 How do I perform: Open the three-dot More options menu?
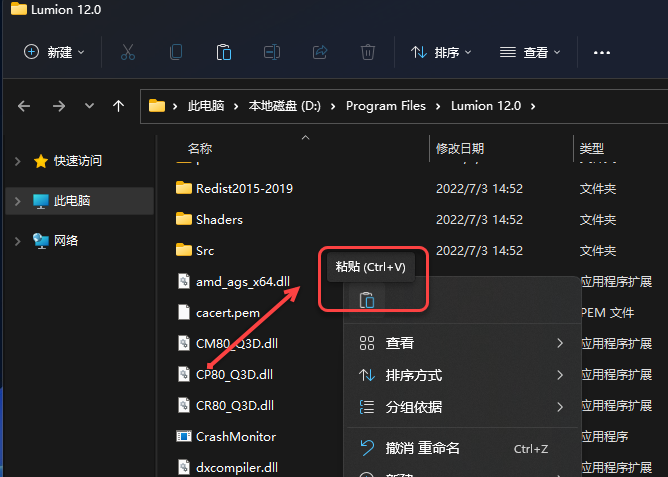click(602, 52)
